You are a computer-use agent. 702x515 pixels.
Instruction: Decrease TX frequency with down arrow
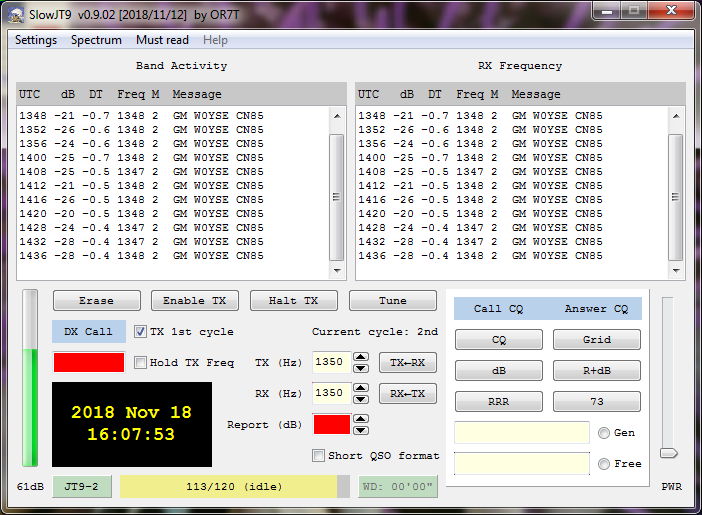click(361, 368)
